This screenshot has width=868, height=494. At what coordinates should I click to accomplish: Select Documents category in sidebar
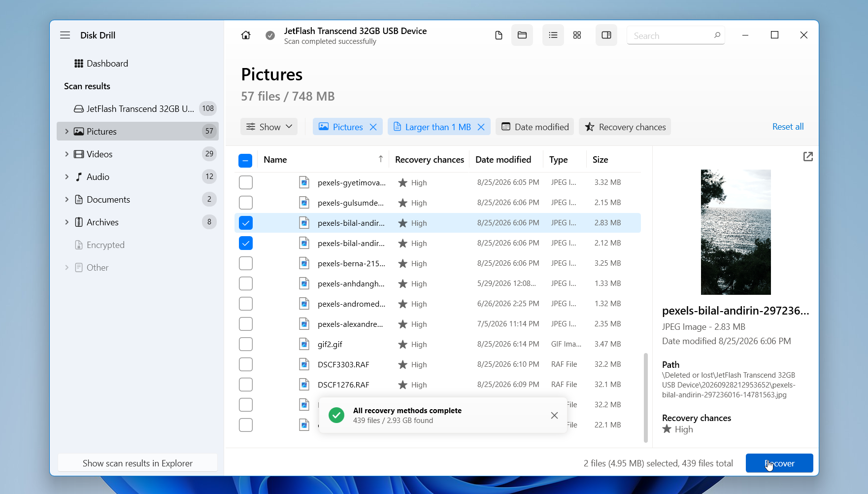137,199
